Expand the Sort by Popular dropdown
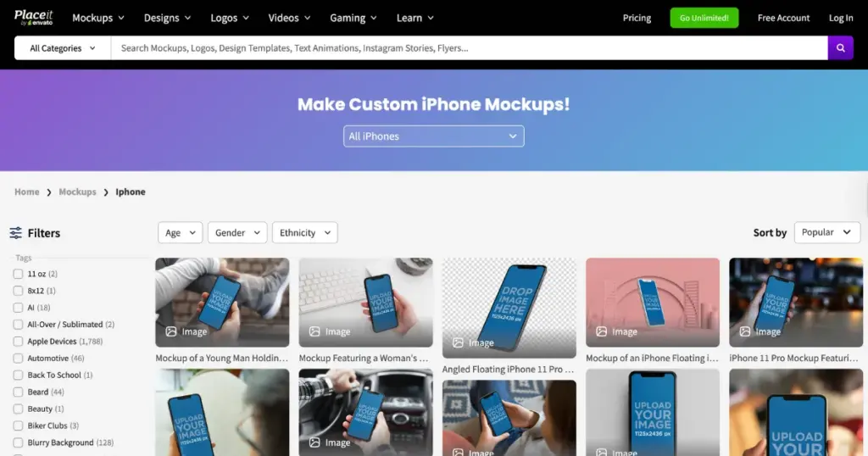The image size is (868, 456). point(827,232)
